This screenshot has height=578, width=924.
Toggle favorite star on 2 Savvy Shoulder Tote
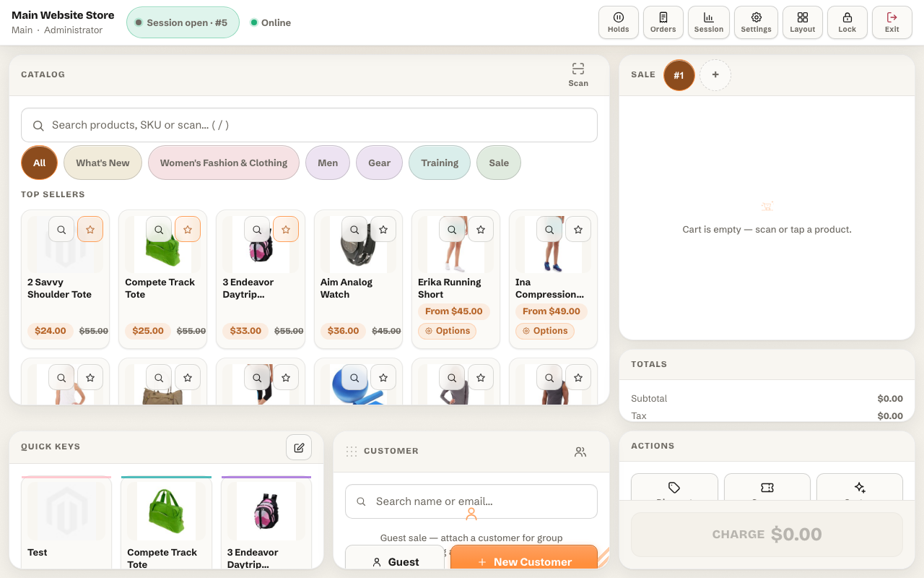pyautogui.click(x=90, y=229)
